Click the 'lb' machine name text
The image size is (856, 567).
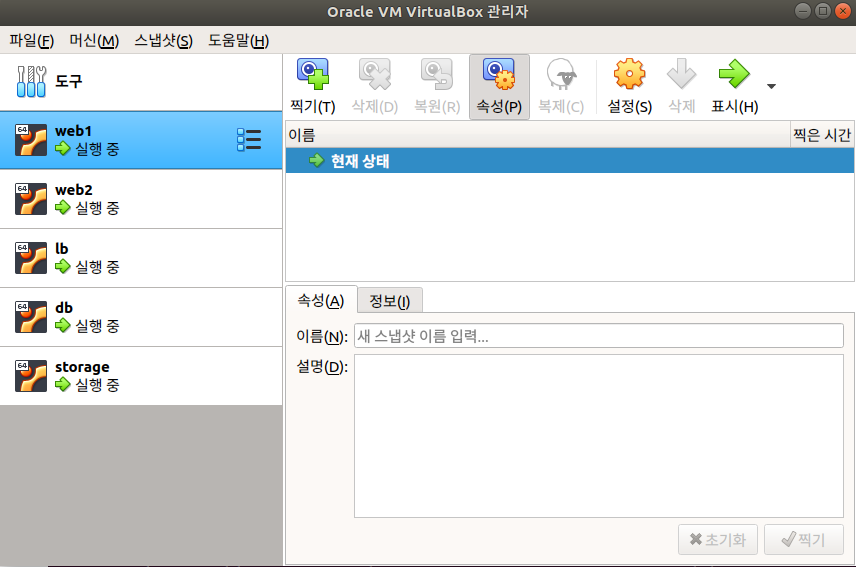point(62,249)
